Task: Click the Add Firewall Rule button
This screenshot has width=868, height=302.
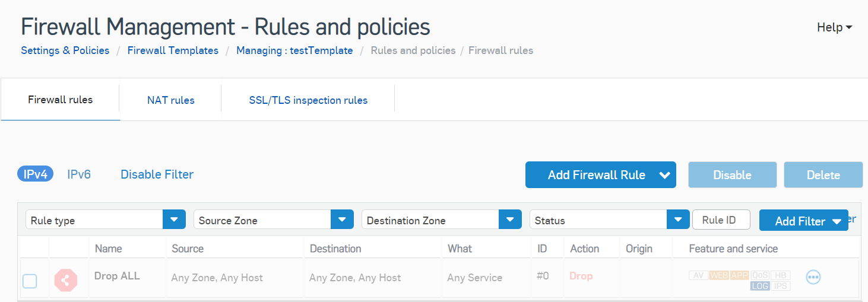Action: pos(596,175)
